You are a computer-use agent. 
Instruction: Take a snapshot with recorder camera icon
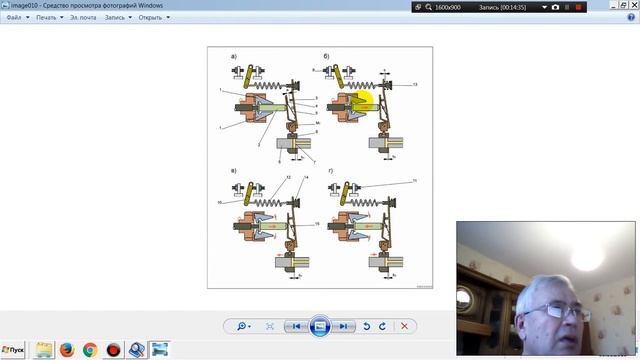click(556, 7)
